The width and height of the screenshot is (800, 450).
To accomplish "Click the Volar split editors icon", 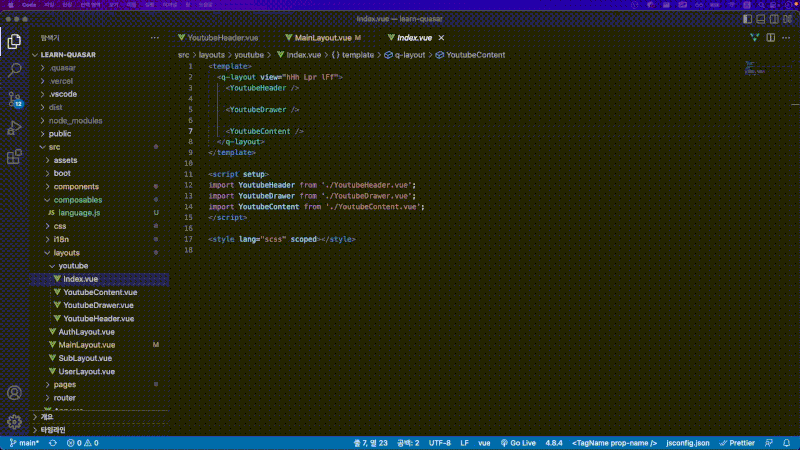I will pos(755,38).
